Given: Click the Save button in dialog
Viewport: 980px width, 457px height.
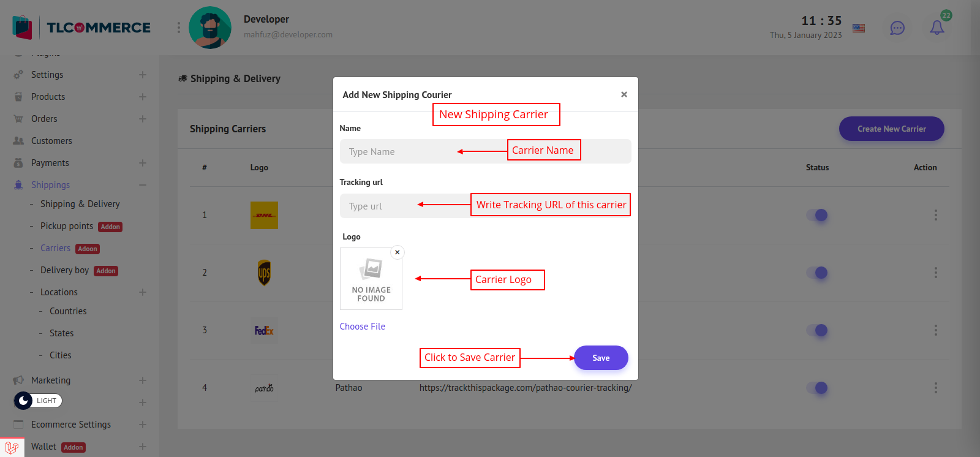Looking at the screenshot, I should pyautogui.click(x=600, y=358).
